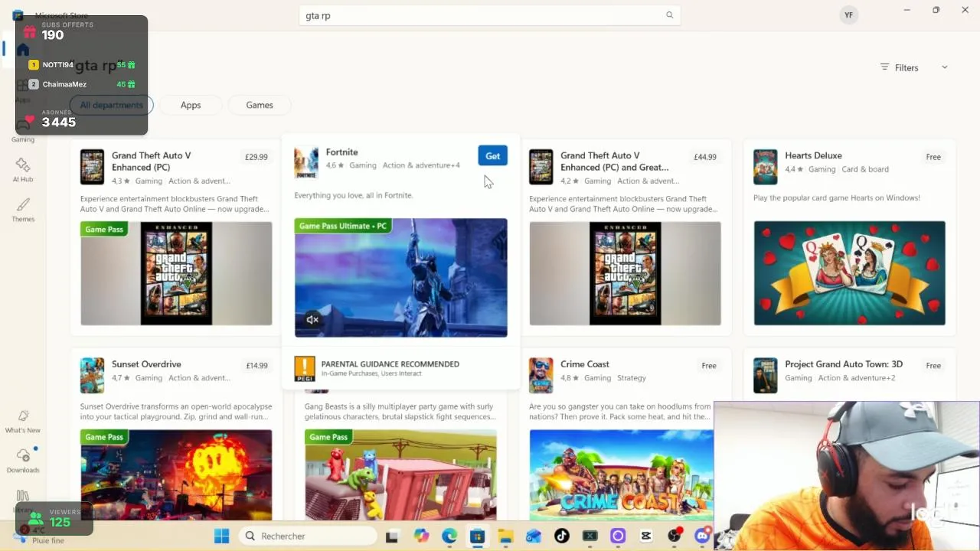Open Microsoft Edge from the taskbar
Screen dimensions: 980x551
click(x=449, y=536)
